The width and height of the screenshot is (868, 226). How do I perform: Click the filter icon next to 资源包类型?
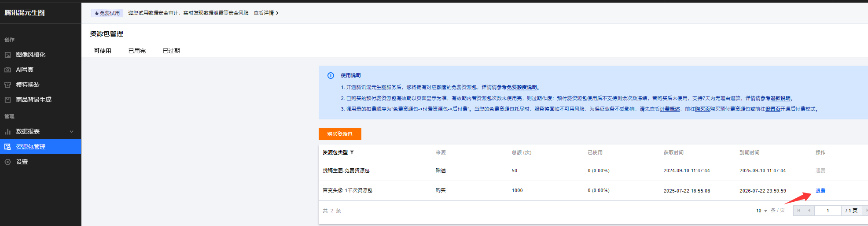352,153
